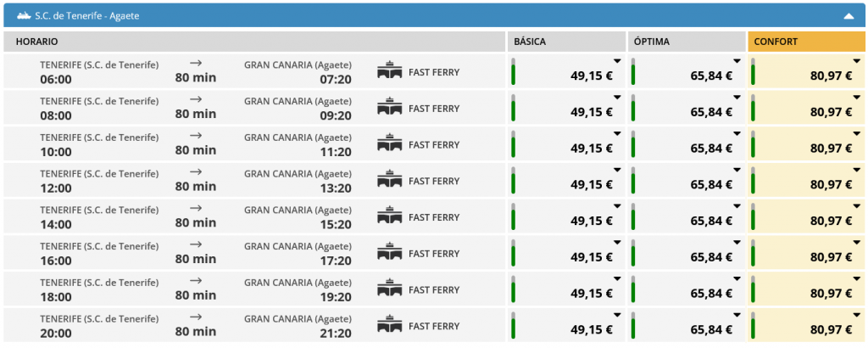
Task: Click the fast ferry icon for the 06:00 departure
Action: [x=389, y=71]
